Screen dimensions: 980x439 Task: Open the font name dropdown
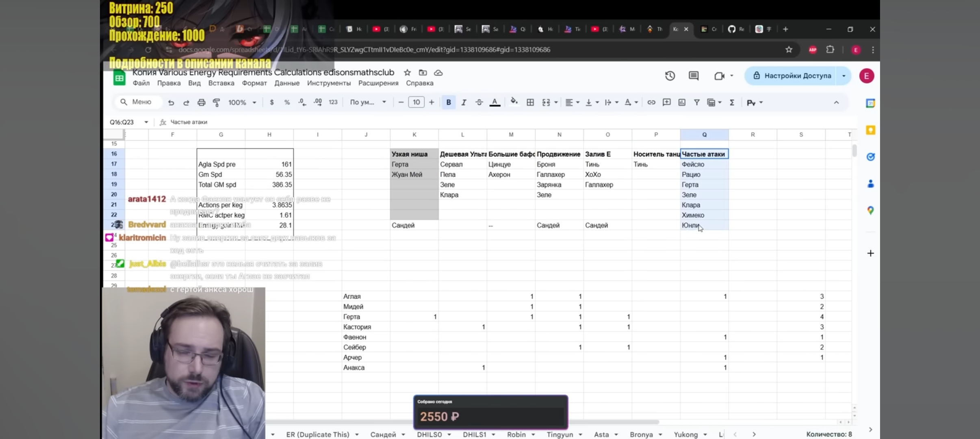[368, 102]
